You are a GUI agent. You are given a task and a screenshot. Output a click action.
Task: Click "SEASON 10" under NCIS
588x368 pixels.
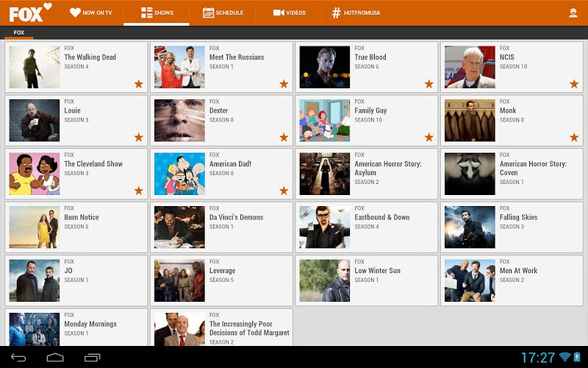[513, 66]
